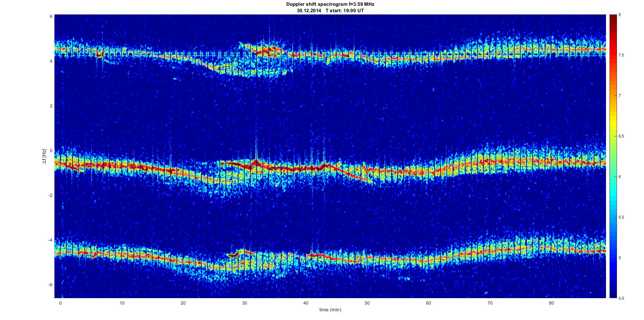The width and height of the screenshot is (644, 320).
Task: Click the x-axis tick label '30'
Action: point(244,303)
